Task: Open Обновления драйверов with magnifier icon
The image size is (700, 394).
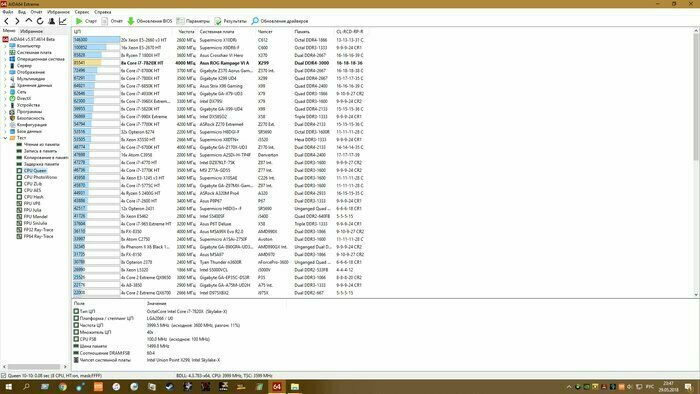Action: [x=279, y=21]
